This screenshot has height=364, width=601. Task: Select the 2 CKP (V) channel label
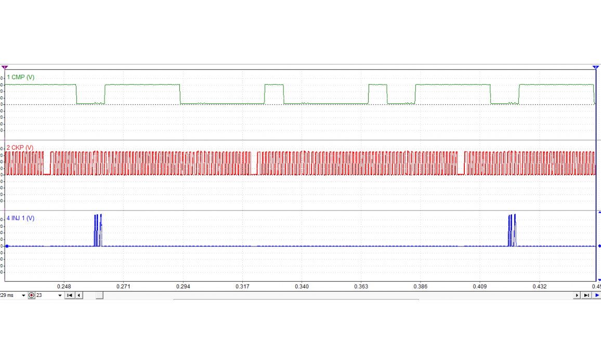(20, 148)
